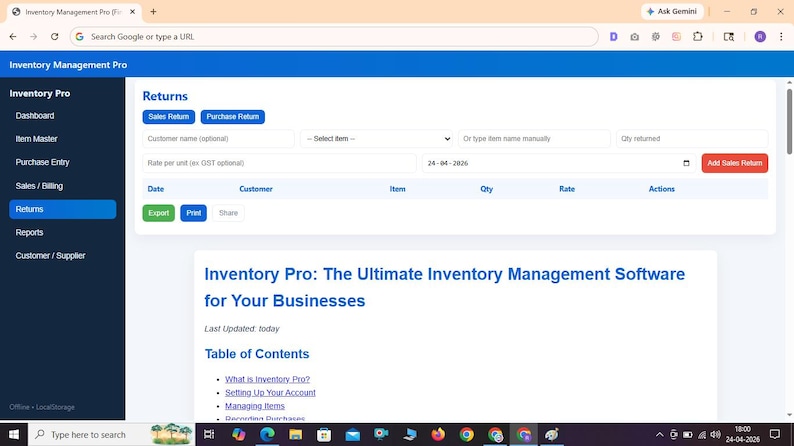Open a new browser tab

pos(153,12)
